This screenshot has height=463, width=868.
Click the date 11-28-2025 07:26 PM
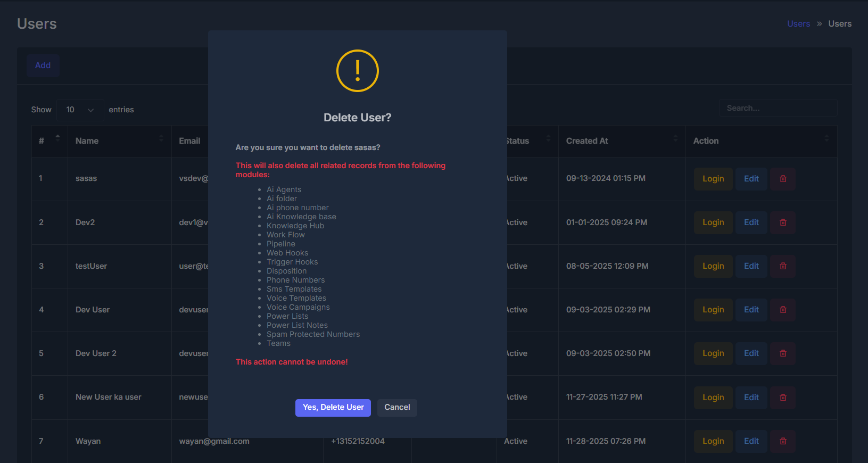click(x=606, y=441)
